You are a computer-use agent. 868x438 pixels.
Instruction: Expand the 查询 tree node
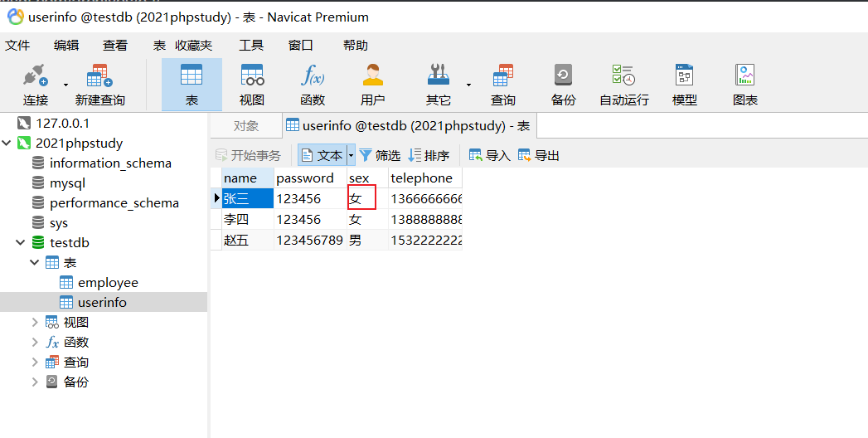[x=35, y=363]
